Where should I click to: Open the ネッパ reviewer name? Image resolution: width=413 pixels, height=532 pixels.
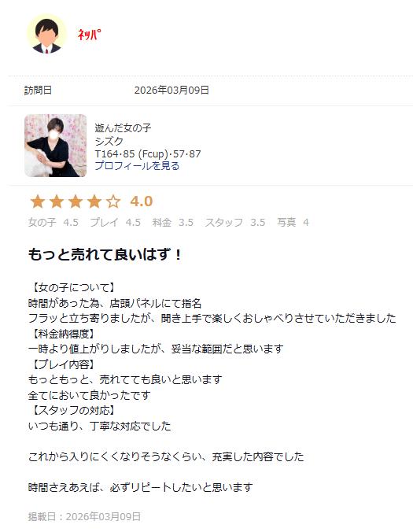coord(89,35)
